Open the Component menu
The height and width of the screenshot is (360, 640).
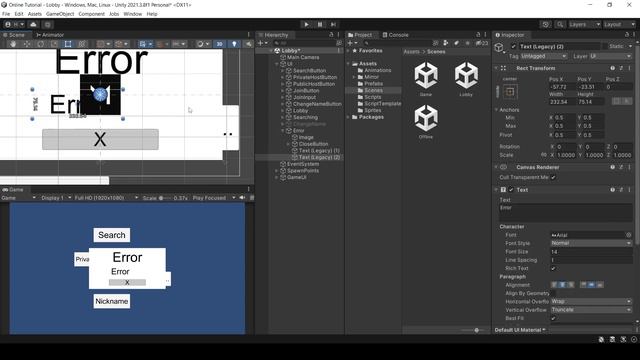point(91,14)
